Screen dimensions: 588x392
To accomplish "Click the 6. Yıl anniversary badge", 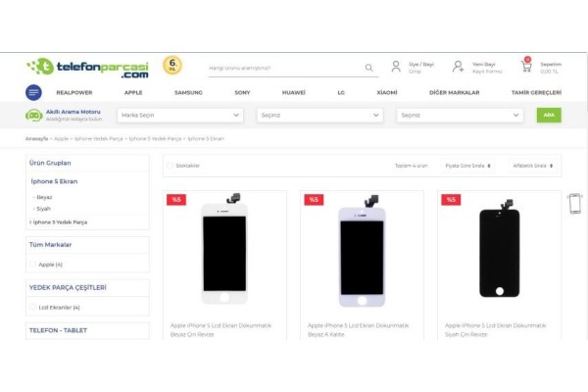I will point(172,66).
